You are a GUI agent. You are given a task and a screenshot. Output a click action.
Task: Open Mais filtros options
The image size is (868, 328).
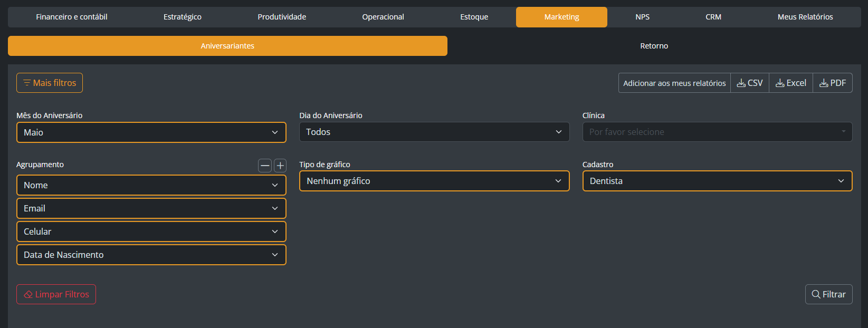(50, 83)
